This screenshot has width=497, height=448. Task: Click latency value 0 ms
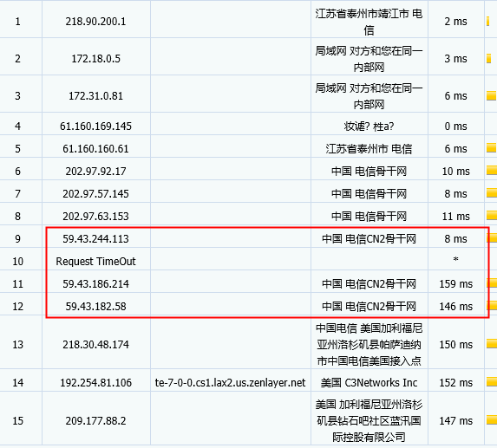coord(455,127)
